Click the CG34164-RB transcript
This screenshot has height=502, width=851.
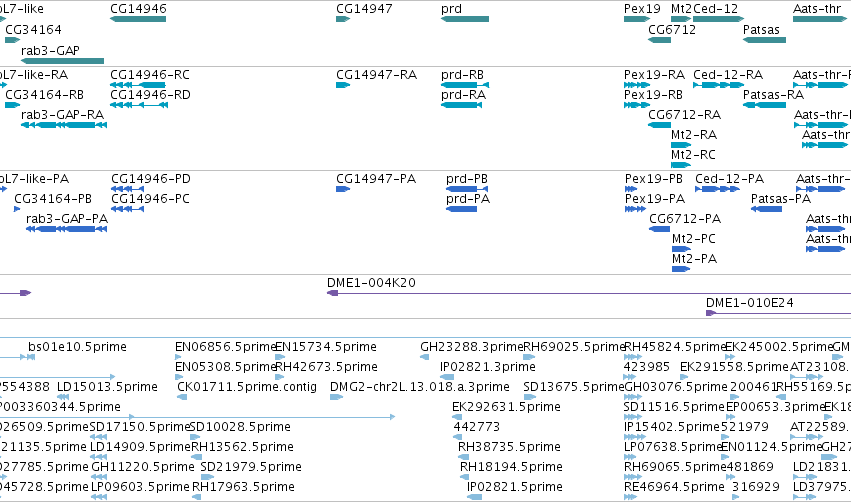point(12,105)
